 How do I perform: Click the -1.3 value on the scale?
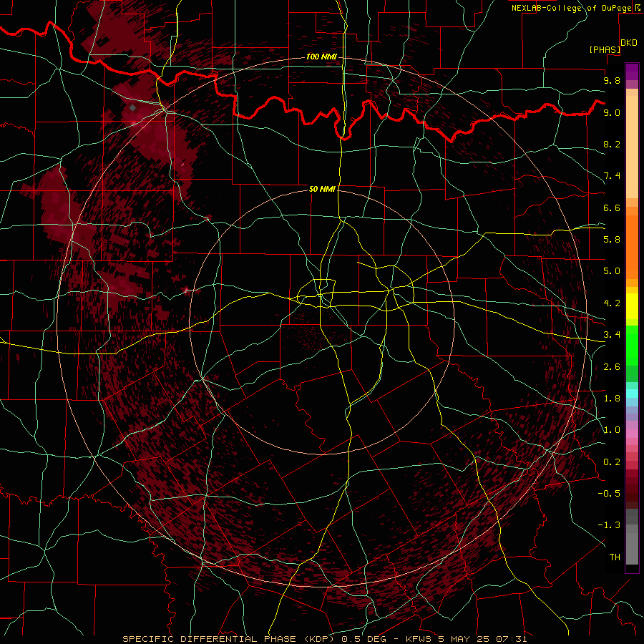pos(609,525)
